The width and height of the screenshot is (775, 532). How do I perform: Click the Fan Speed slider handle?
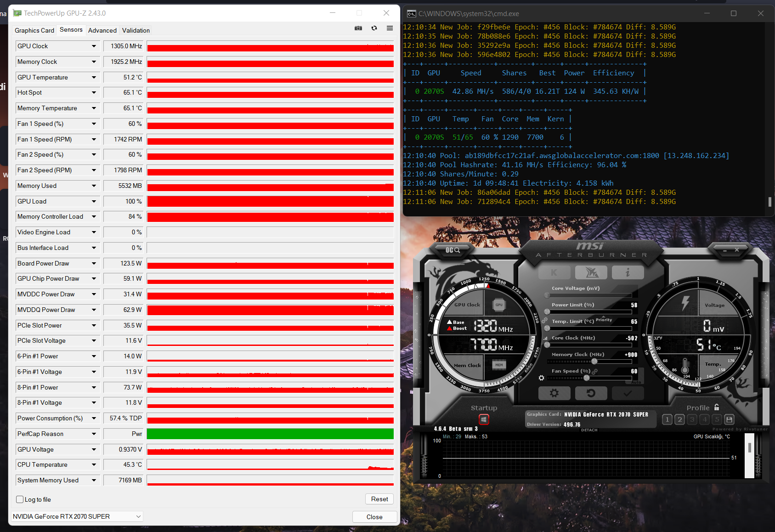(x=587, y=378)
